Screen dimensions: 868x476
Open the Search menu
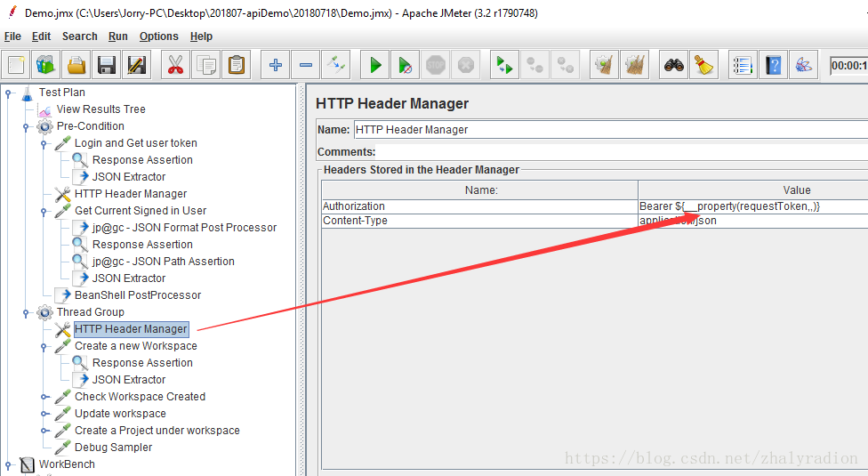80,36
